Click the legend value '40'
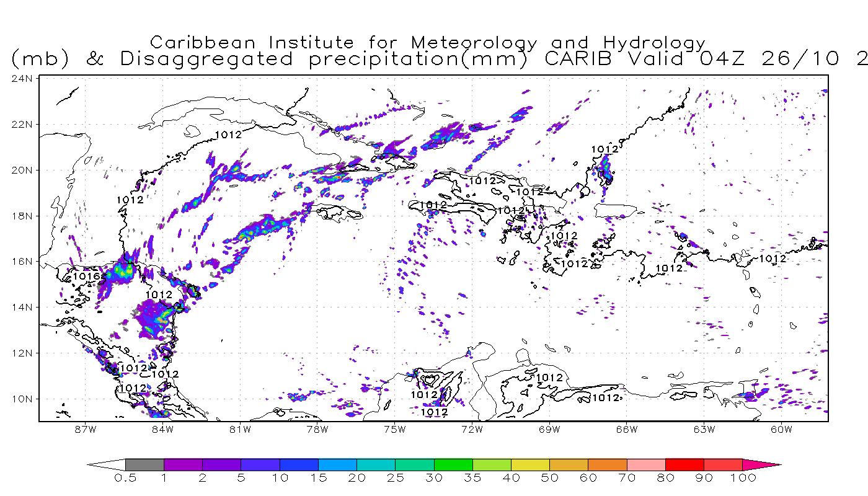 coord(511,479)
